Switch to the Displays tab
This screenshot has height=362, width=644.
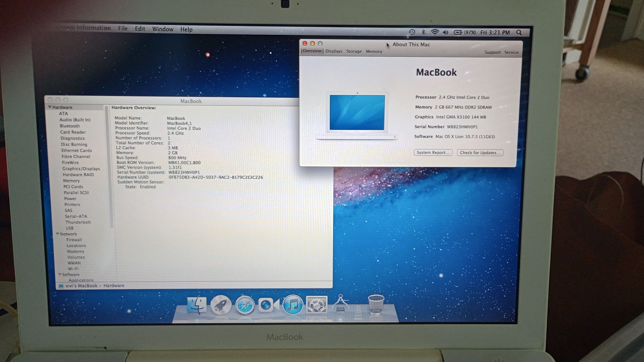click(334, 51)
